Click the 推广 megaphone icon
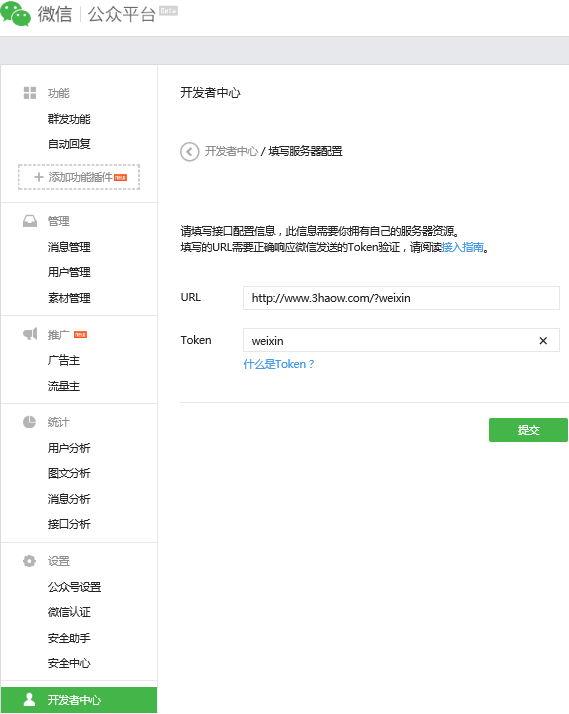Image resolution: width=569 pixels, height=714 pixels. tap(30, 334)
